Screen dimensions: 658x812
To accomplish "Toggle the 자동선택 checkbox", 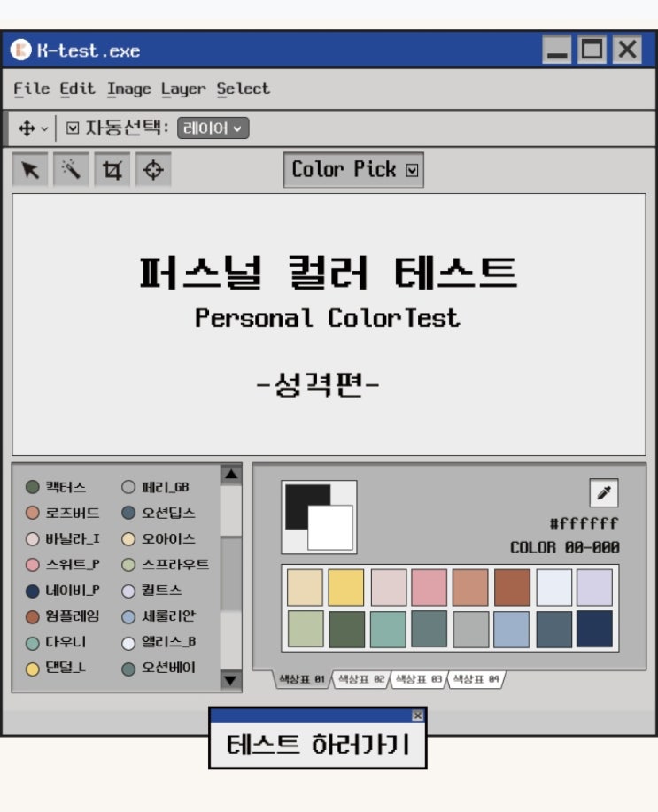I will [x=73, y=128].
